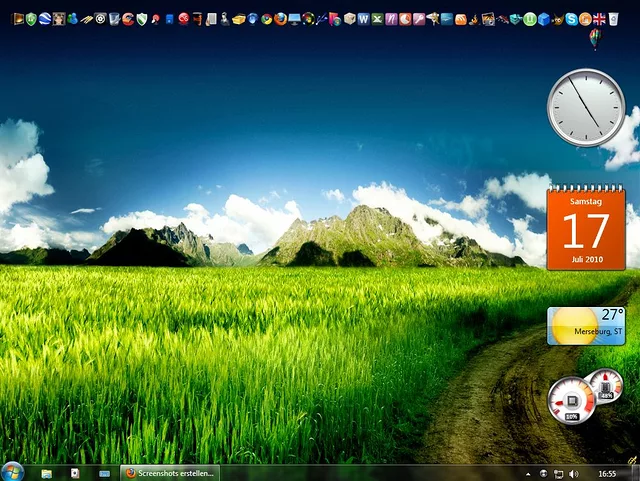
Task: Launch Microsoft Excel from the dock
Action: point(377,19)
